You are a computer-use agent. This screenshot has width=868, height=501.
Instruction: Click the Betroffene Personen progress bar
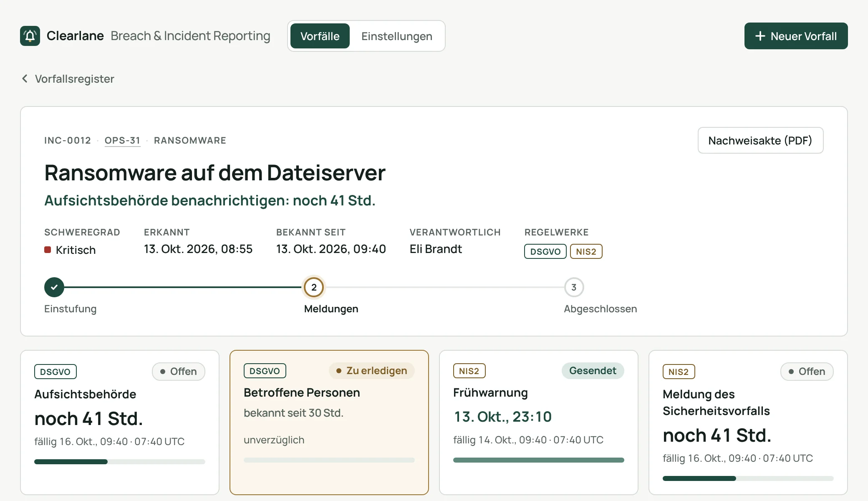329,460
